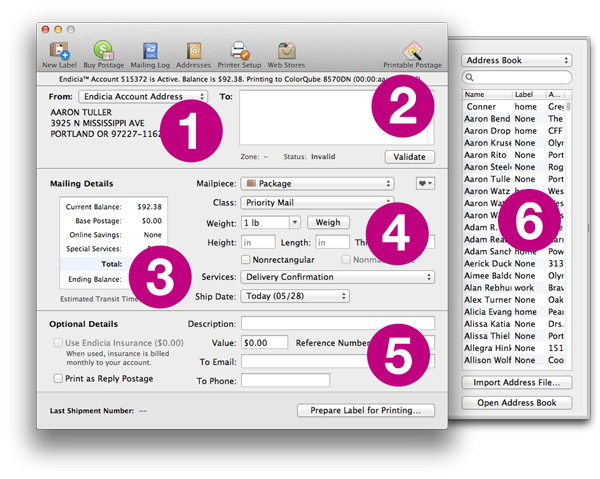The image size is (600, 479).
Task: Select Aaron Rito address row
Action: 514,155
